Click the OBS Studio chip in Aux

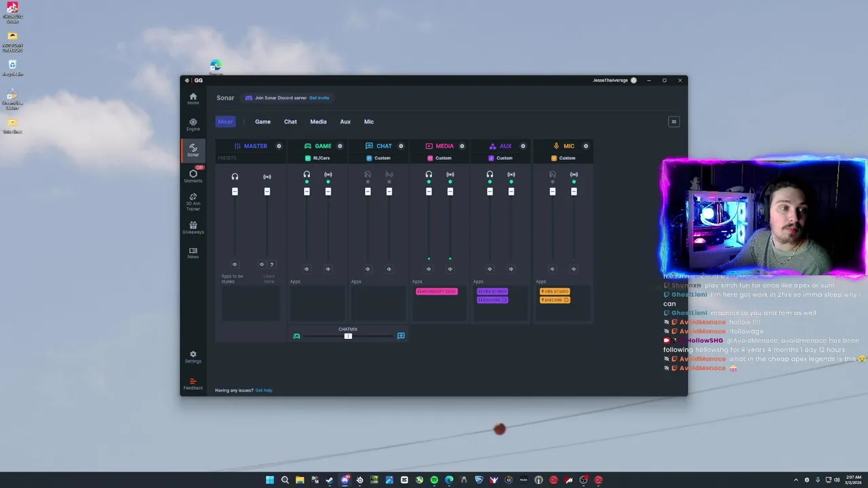coord(492,291)
